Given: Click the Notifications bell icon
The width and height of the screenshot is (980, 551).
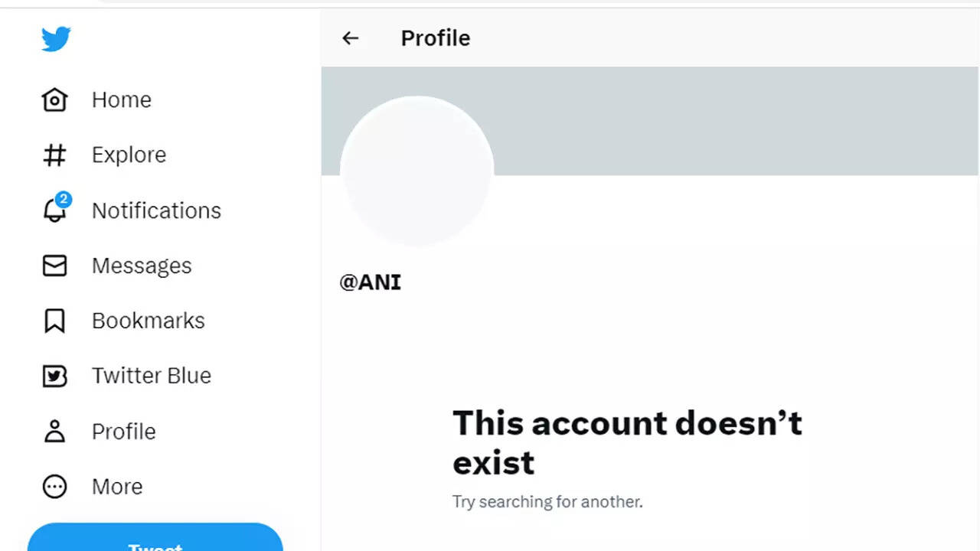Looking at the screenshot, I should 54,210.
